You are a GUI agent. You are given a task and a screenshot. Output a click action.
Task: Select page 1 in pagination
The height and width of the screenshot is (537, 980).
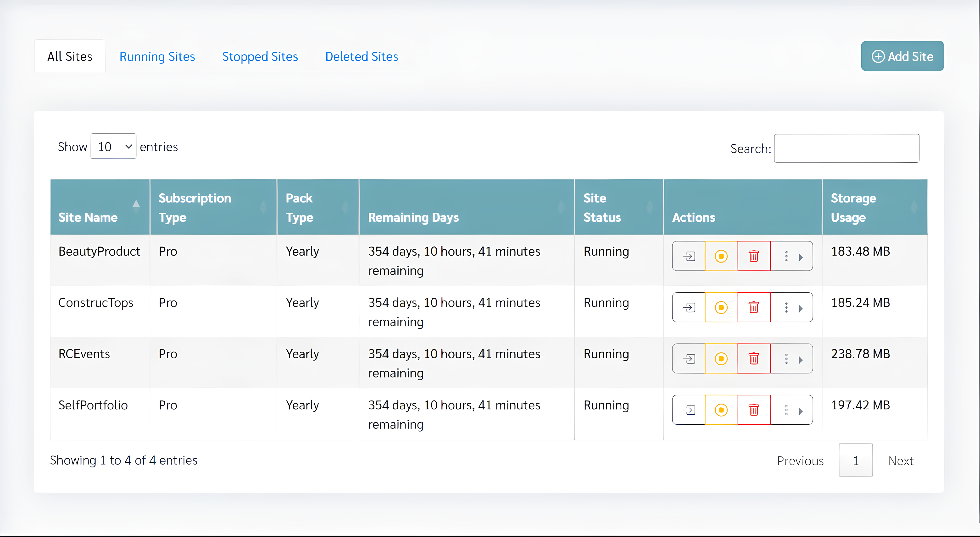pos(856,461)
